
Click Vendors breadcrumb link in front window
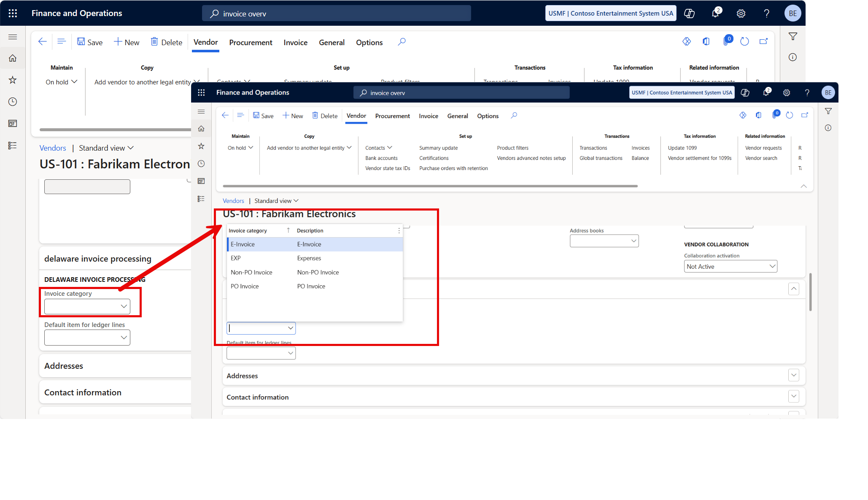[233, 201]
